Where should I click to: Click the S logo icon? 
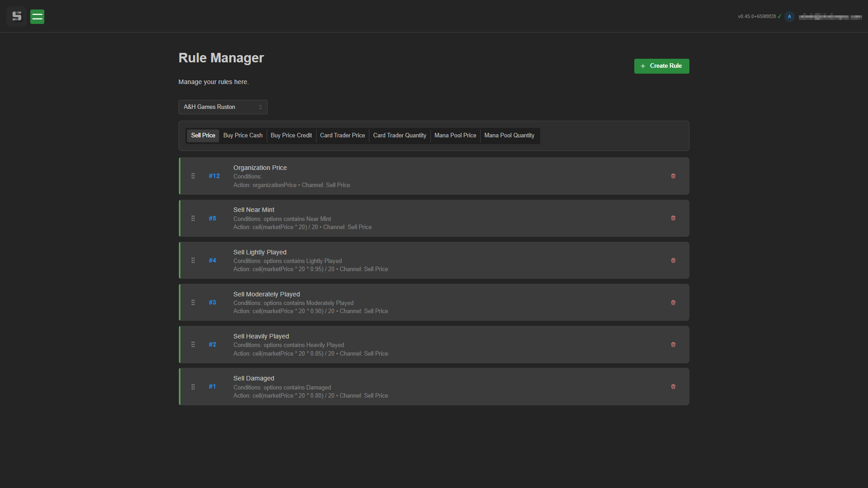17,17
